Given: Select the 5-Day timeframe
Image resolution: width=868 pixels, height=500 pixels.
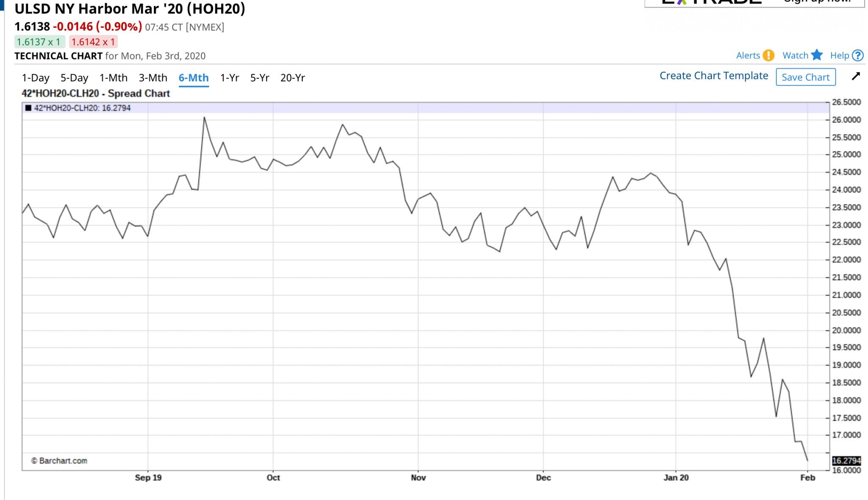Looking at the screenshot, I should 74,78.
